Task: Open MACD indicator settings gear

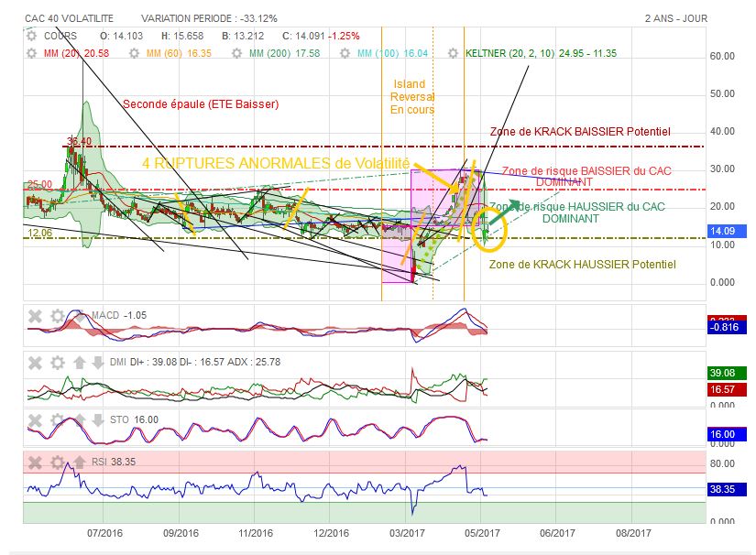Action: coord(58,316)
